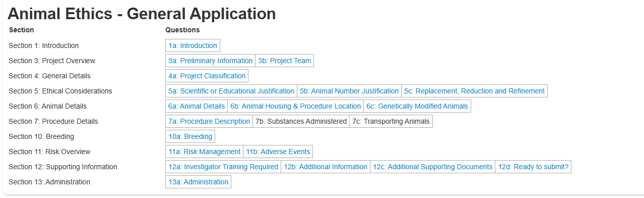Open 5c: Replacement, Reduction and Refinement

[x=474, y=91]
